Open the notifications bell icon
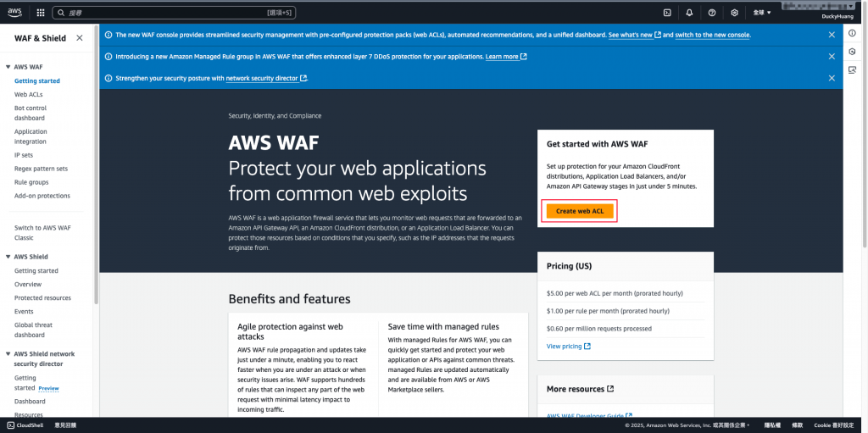This screenshot has height=433, width=868. pos(689,12)
